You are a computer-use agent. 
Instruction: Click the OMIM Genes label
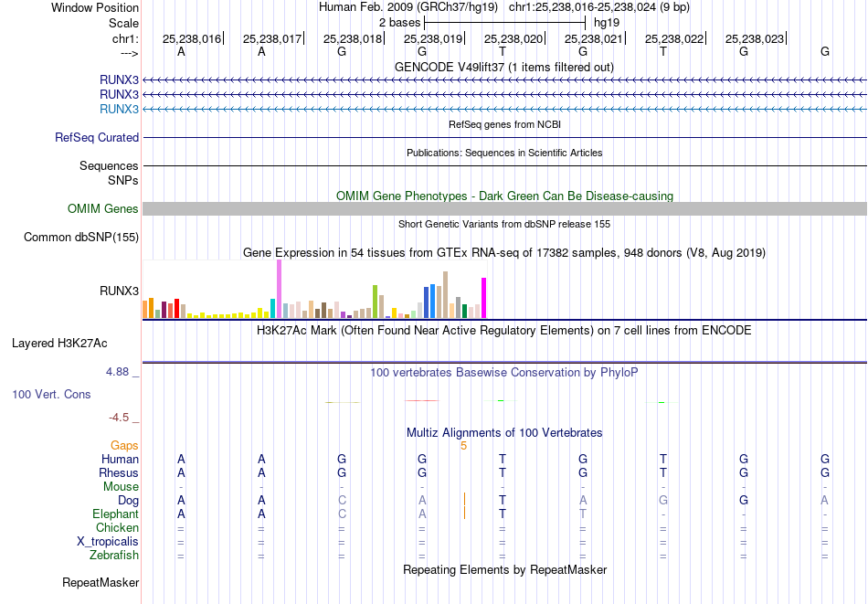point(103,208)
